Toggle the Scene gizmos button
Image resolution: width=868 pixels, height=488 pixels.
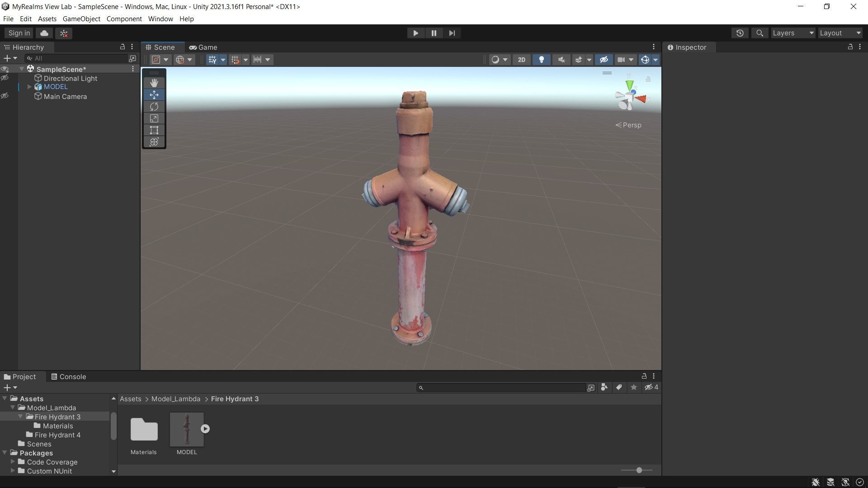[x=645, y=60]
